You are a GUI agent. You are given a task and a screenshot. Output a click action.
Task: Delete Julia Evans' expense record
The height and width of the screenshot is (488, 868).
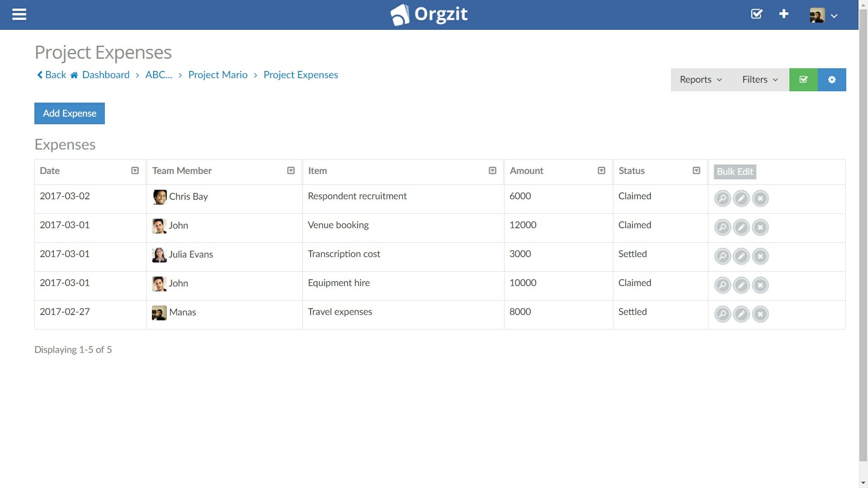pos(760,256)
